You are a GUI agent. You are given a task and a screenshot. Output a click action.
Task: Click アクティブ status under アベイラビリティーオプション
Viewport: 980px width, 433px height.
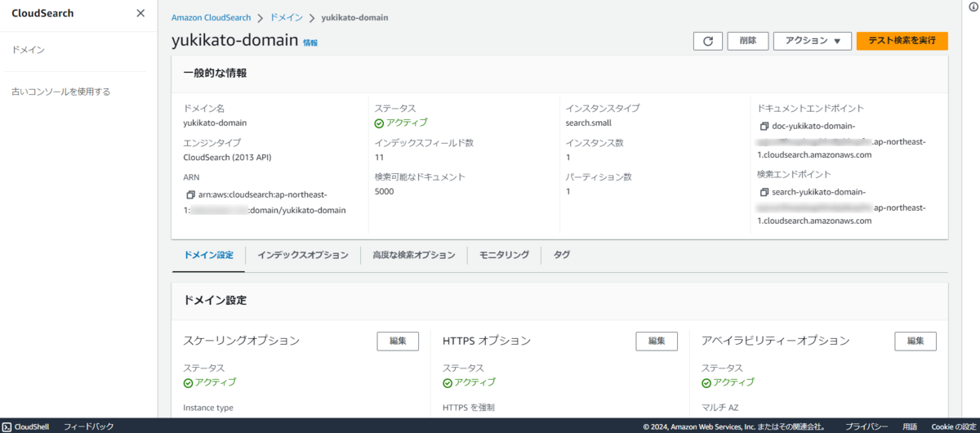(728, 382)
